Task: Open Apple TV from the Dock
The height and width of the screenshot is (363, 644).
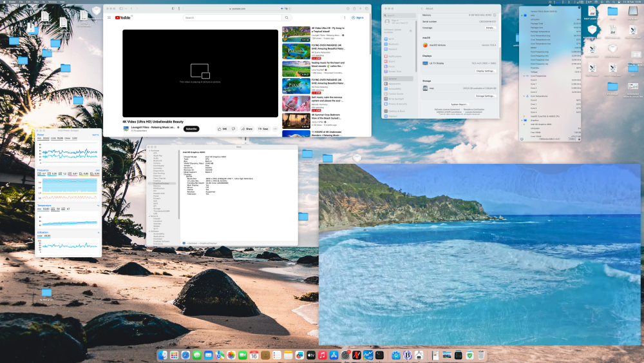Action: (x=311, y=355)
